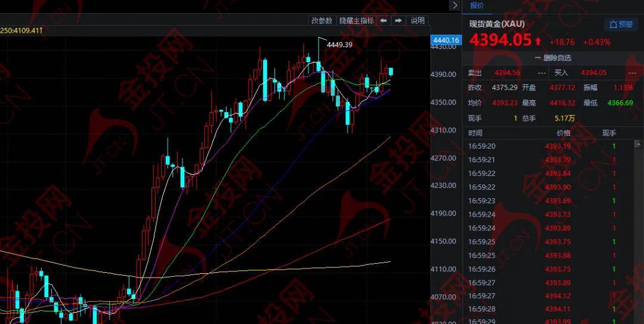
Task: Click the 总手 value 5.17万
Action: (565, 118)
